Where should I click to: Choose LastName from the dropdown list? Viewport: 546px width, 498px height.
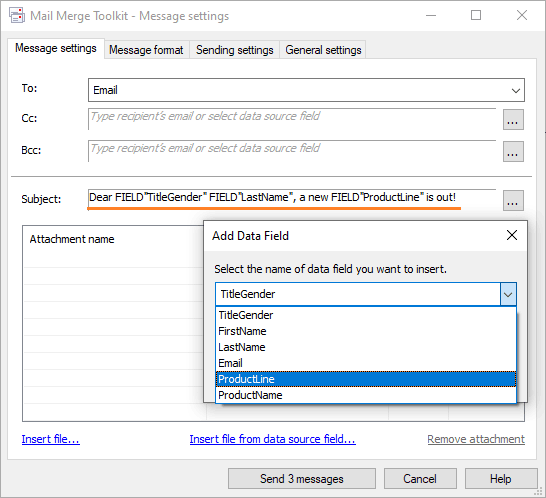click(x=366, y=347)
